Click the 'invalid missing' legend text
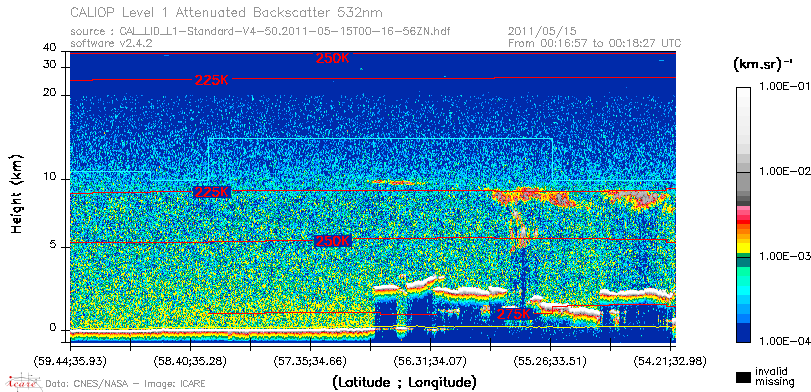The image size is (811, 392). 774,377
